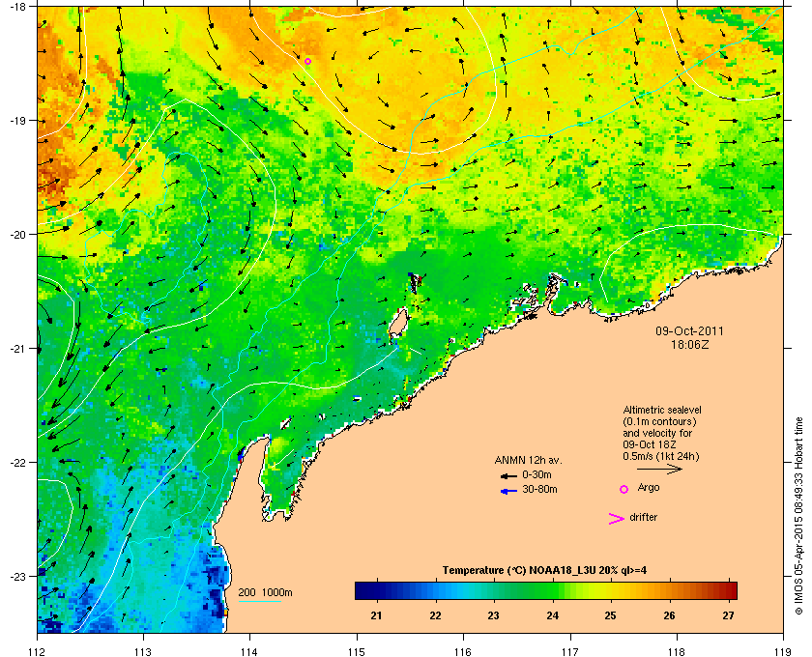Click the latitude axis label -19
This screenshot has width=812, height=657.
[16, 120]
